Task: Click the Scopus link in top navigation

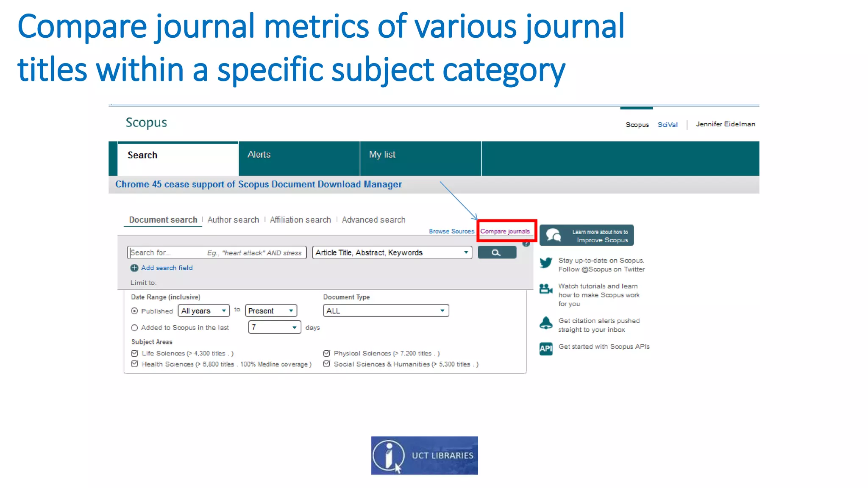Action: [x=637, y=125]
